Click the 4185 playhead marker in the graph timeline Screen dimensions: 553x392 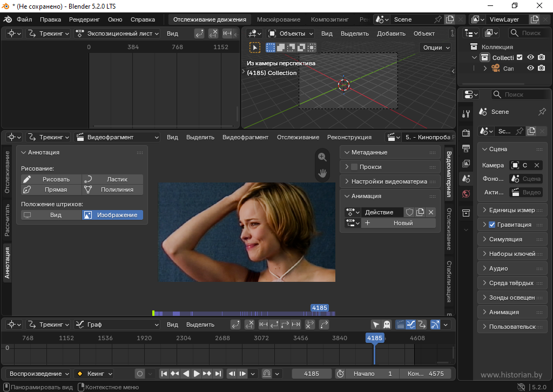[375, 337]
